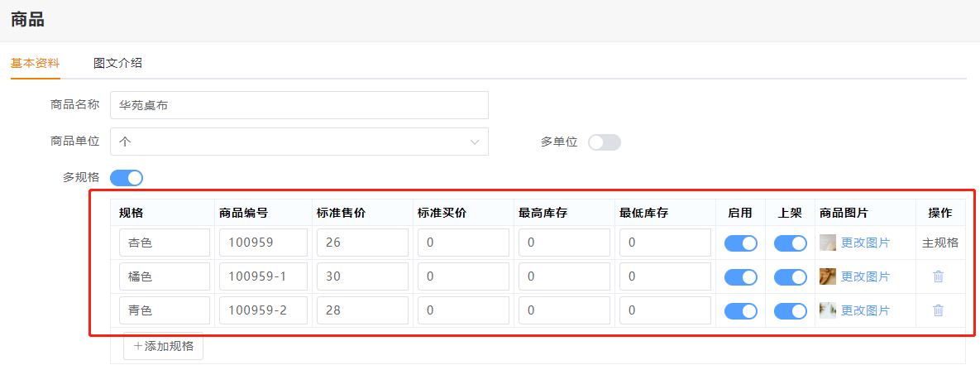The image size is (980, 370).
Task: Click the 商品名称 input field
Action: (x=299, y=105)
